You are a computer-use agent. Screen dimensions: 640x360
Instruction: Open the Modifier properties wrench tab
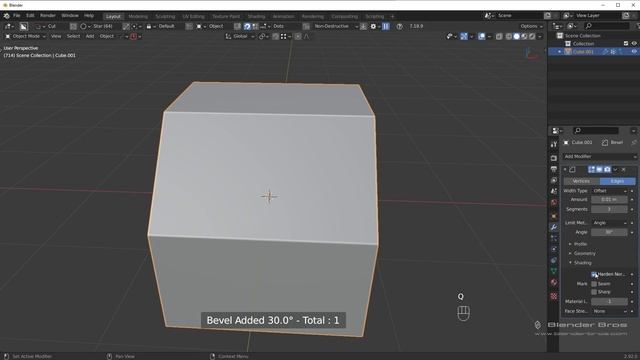554,227
